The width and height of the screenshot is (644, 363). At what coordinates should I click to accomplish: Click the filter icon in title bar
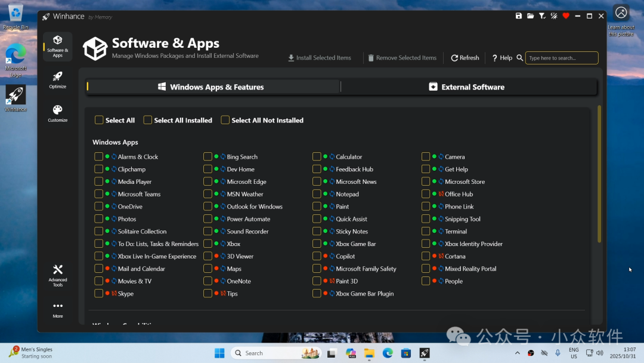(x=542, y=16)
